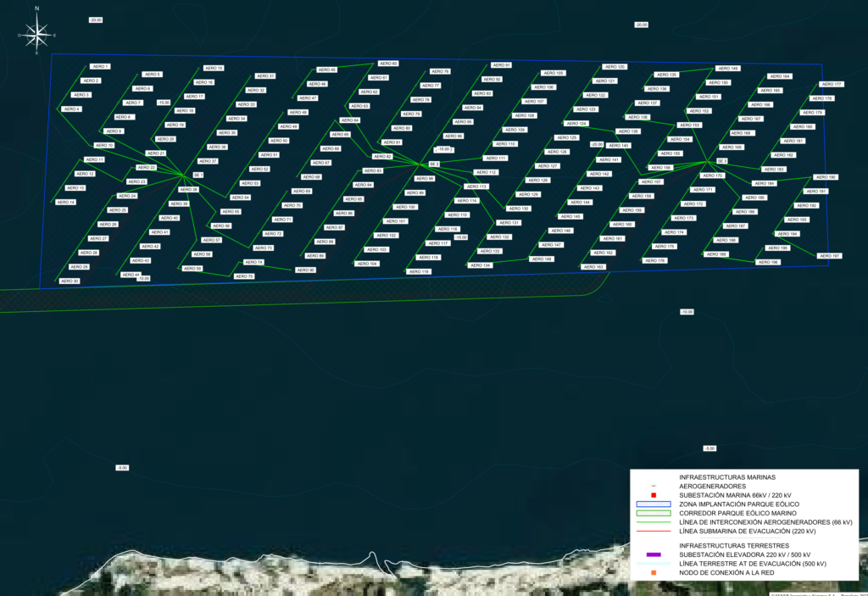Select the SE 3 substation label
868x596 pixels.
coord(722,160)
